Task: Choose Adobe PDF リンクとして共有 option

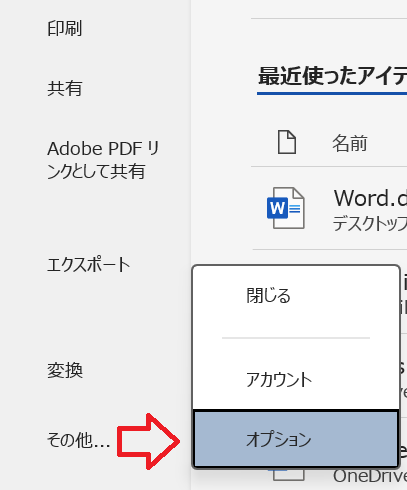Action: [x=103, y=160]
